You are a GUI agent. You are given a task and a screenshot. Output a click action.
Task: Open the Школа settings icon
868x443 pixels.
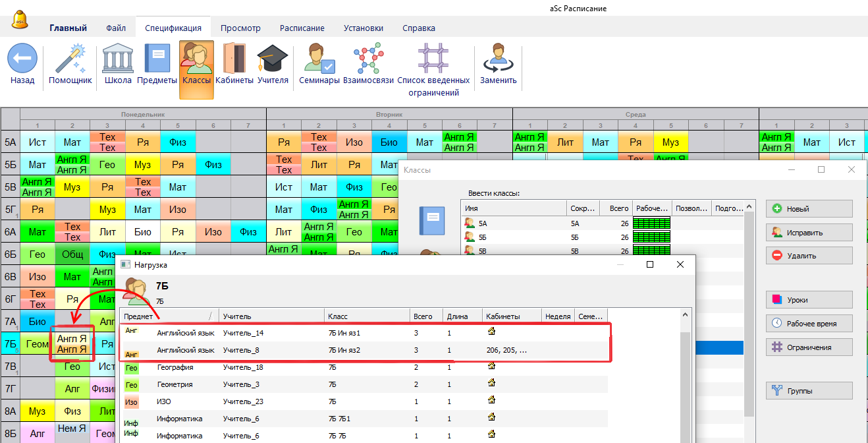tap(118, 59)
